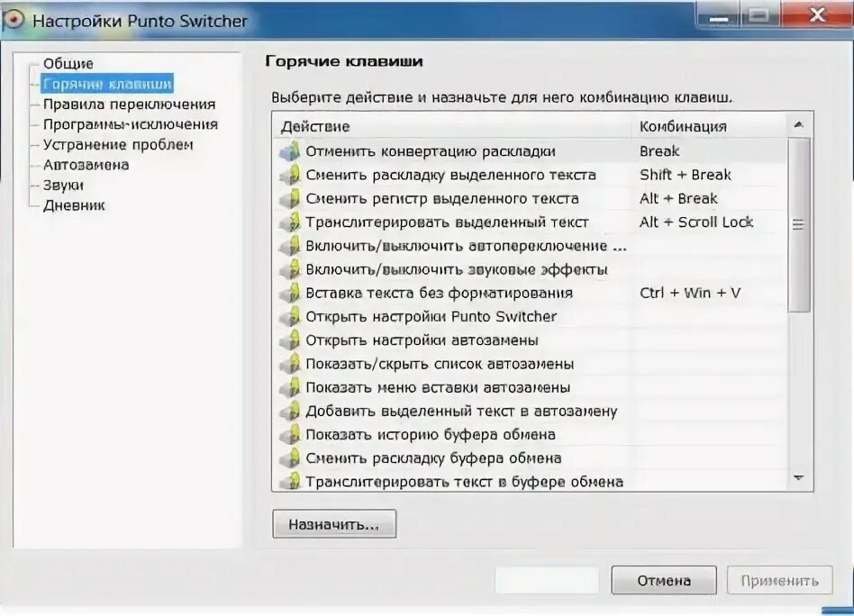
Task: Minimize the settings window
Action: [x=718, y=15]
